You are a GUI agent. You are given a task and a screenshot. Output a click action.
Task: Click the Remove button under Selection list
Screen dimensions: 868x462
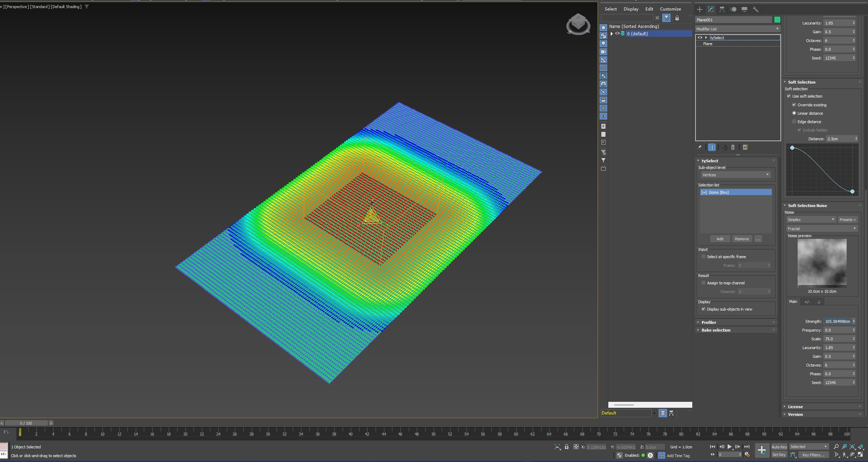[742, 239]
